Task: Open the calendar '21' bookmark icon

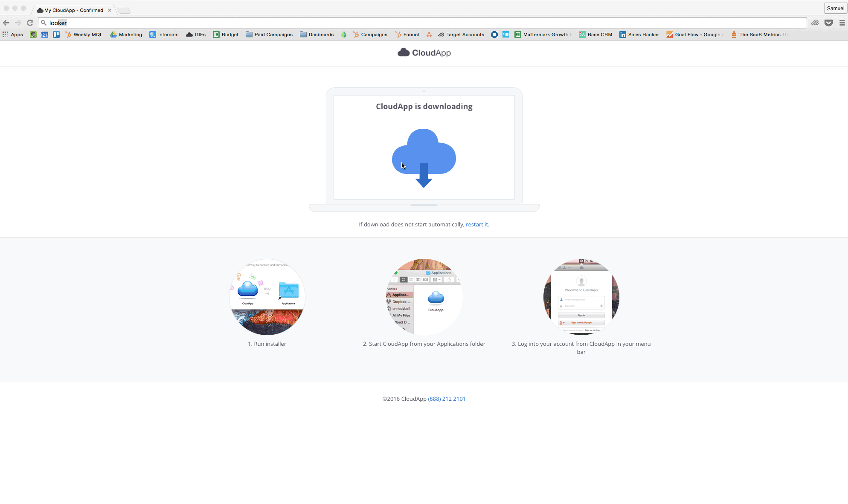Action: (x=45, y=35)
